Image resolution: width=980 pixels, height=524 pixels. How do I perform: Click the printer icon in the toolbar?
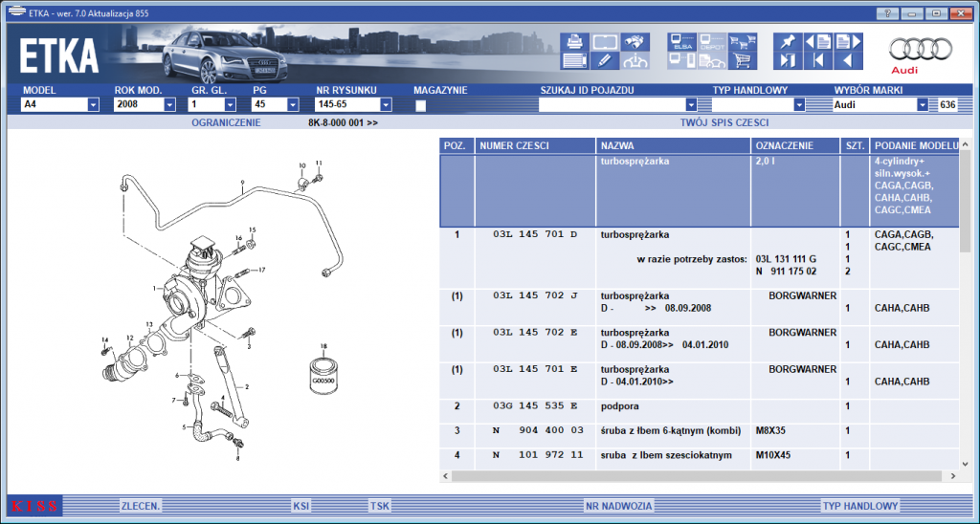574,42
